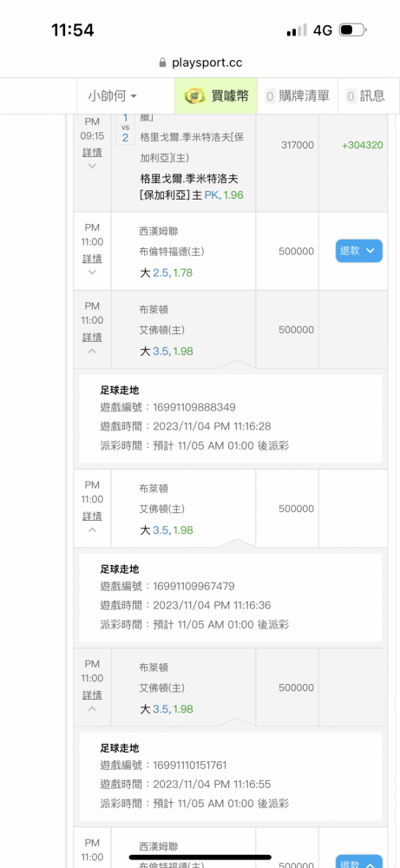Tap the playsport.cc address bar
The height and width of the screenshot is (868, 400).
[200, 62]
